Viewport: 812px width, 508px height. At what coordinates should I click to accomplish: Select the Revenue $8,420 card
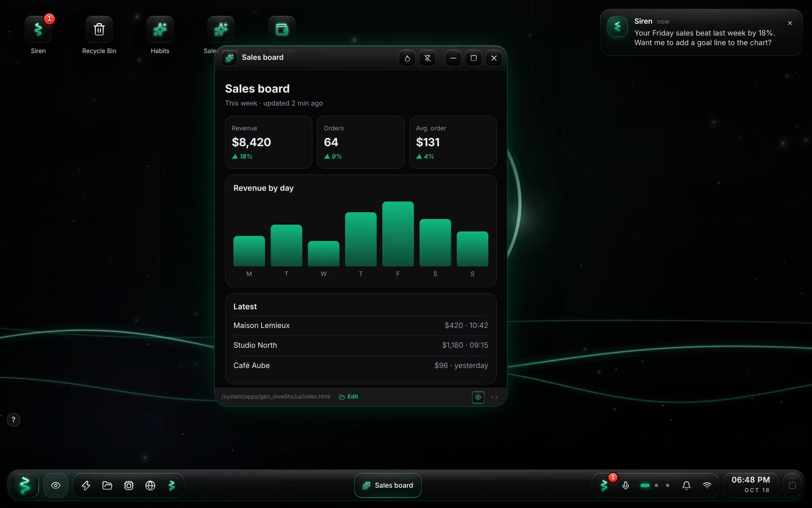click(268, 142)
